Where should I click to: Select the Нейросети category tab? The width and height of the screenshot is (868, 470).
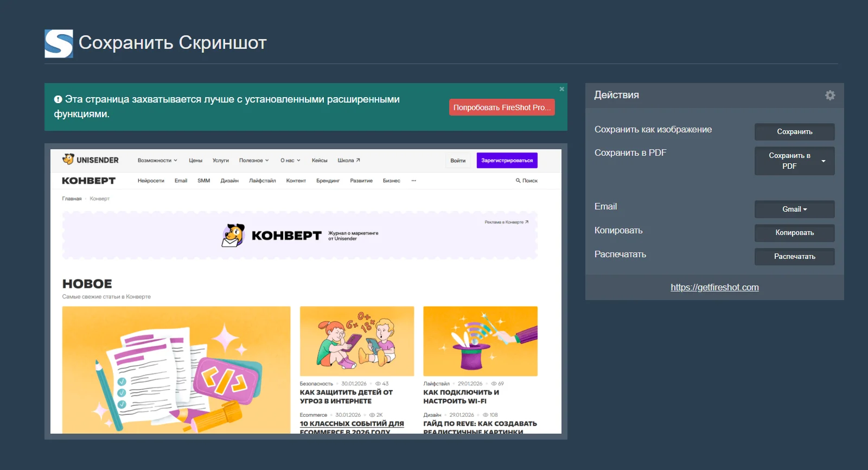click(151, 181)
